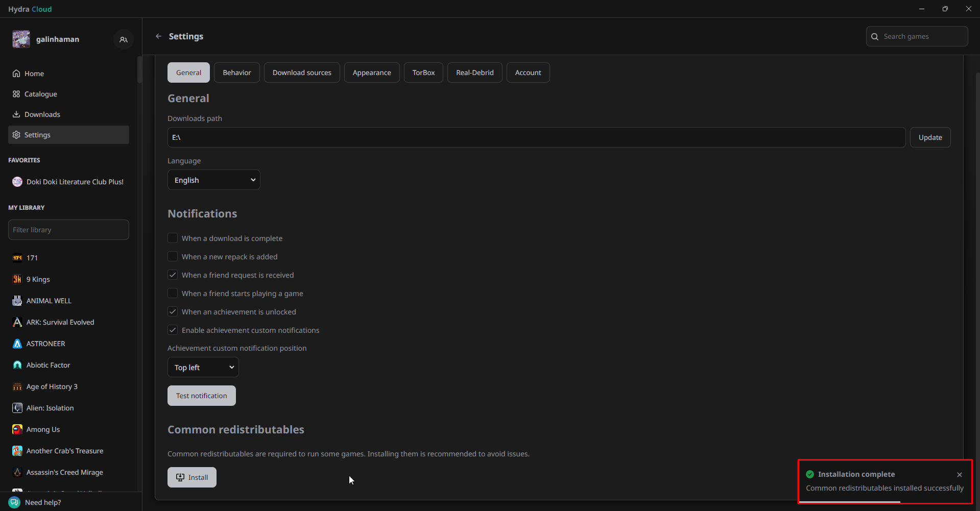
Task: Enable notification when a download is complete
Action: click(x=173, y=238)
